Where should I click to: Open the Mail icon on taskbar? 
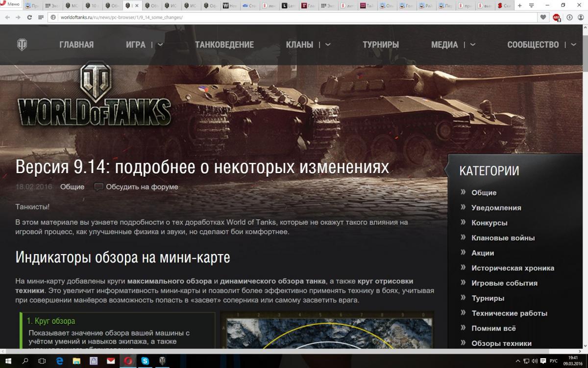coord(111,361)
